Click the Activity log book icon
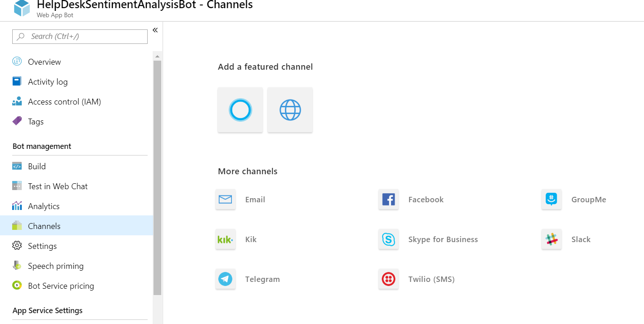 tap(17, 81)
